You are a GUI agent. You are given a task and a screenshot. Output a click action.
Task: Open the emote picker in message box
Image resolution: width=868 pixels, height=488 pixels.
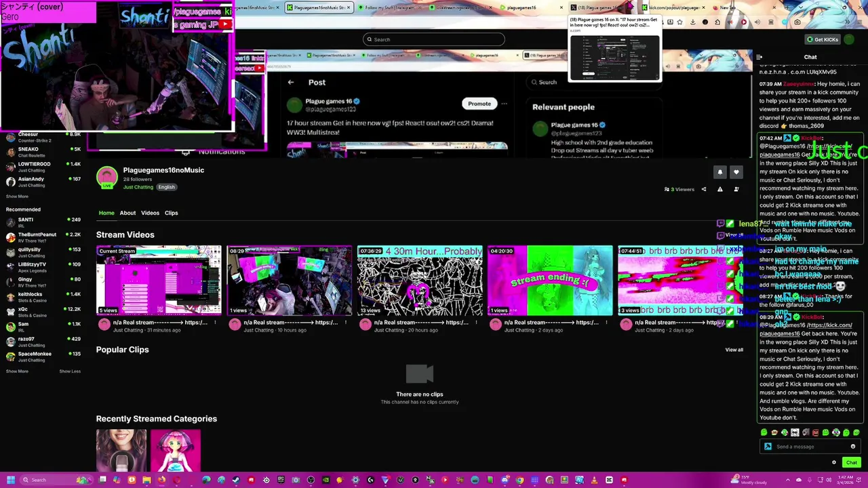click(x=853, y=447)
